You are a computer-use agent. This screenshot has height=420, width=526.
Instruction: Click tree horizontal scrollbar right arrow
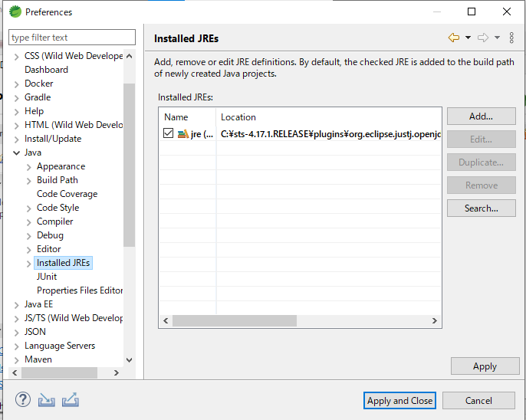(116, 372)
